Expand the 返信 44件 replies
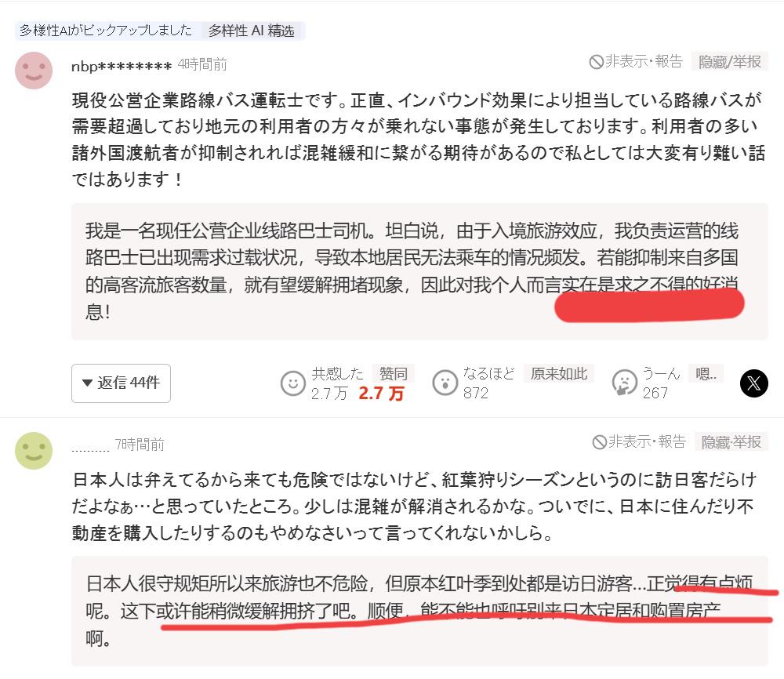 pyautogui.click(x=121, y=383)
